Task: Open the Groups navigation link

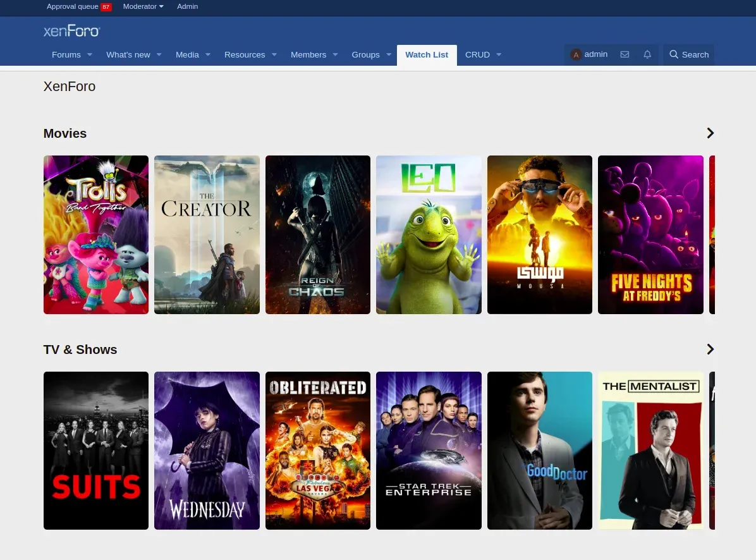Action: pos(365,55)
